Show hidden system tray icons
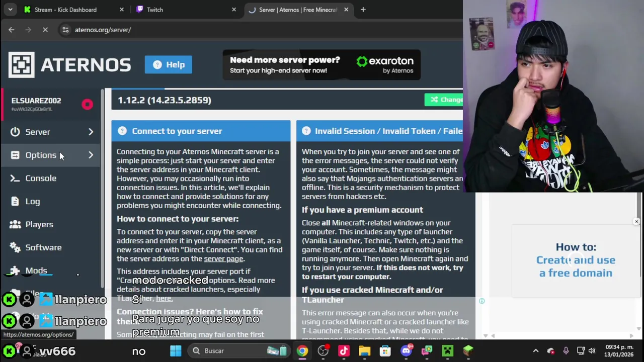 click(x=535, y=350)
